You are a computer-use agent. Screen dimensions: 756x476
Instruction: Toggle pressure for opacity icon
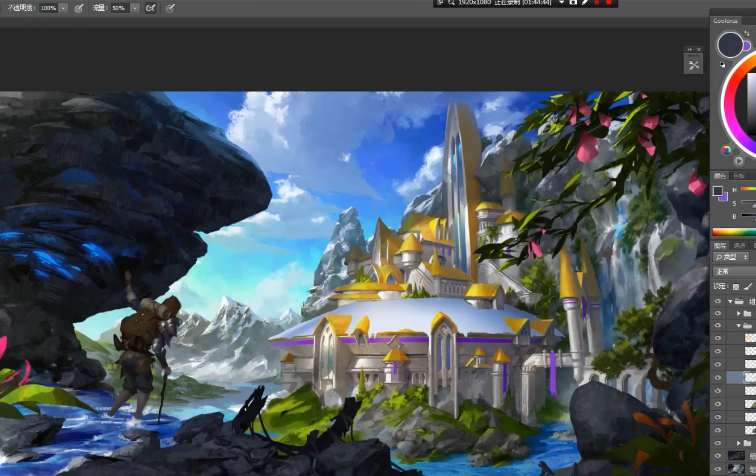coord(77,8)
